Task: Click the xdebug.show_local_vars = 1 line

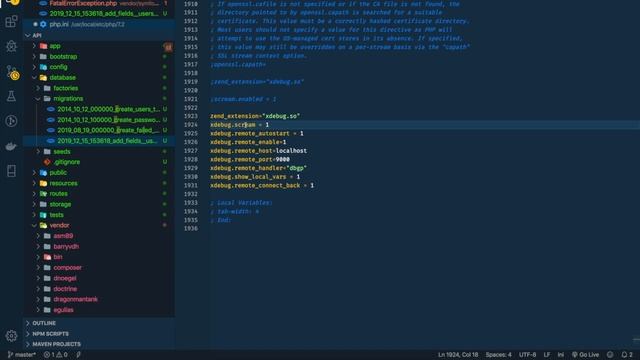Action: [255, 177]
